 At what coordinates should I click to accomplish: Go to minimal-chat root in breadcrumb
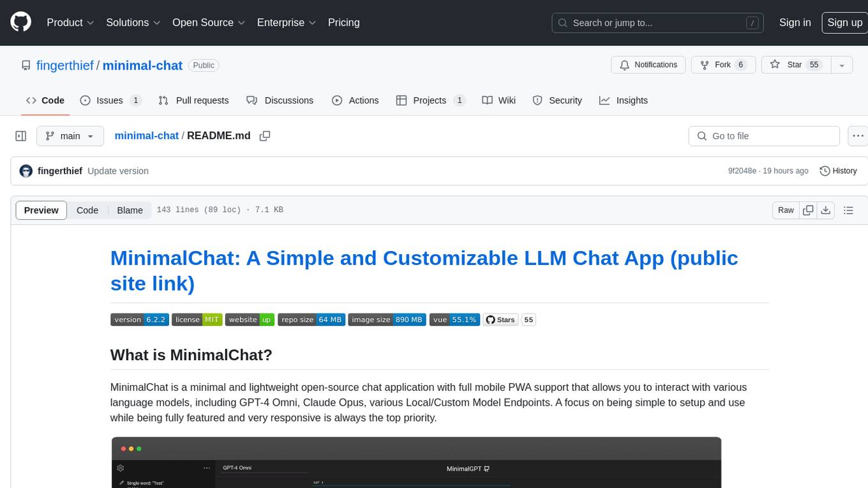[146, 136]
